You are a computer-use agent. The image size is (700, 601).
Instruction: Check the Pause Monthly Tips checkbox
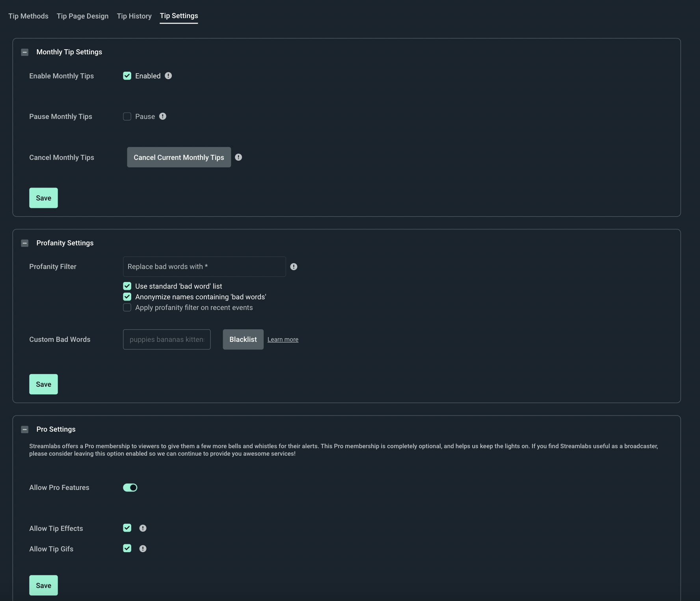click(127, 116)
